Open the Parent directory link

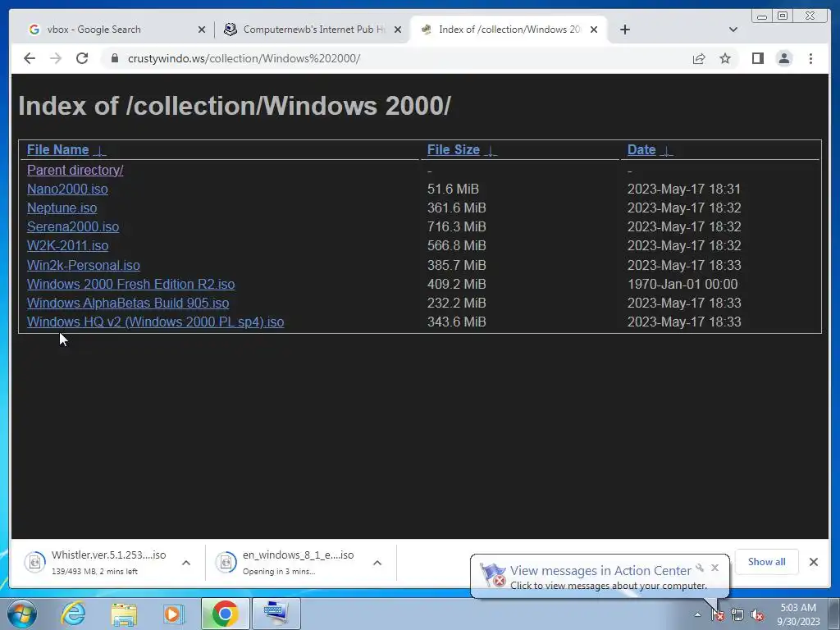click(75, 170)
